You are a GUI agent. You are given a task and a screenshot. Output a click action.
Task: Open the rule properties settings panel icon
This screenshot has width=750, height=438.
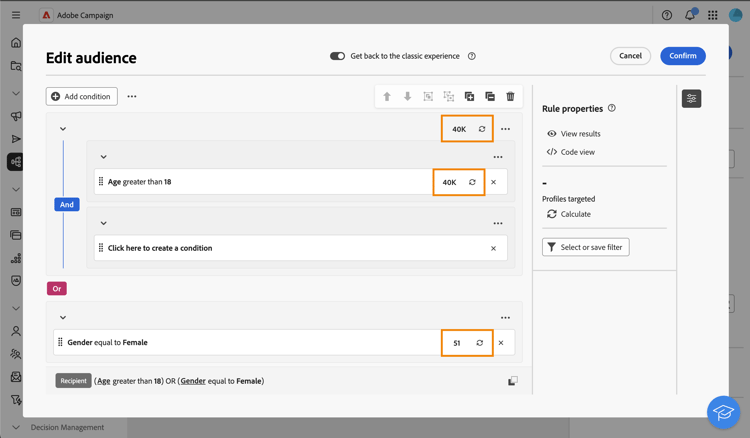691,98
